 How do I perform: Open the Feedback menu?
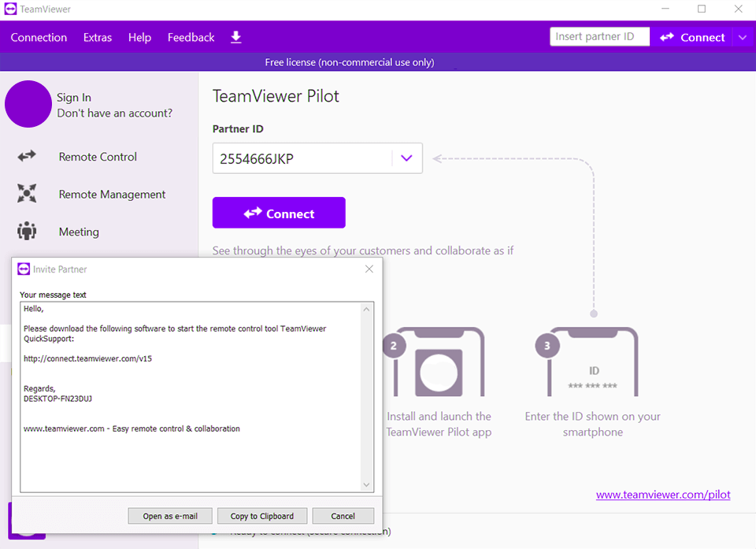(x=191, y=37)
